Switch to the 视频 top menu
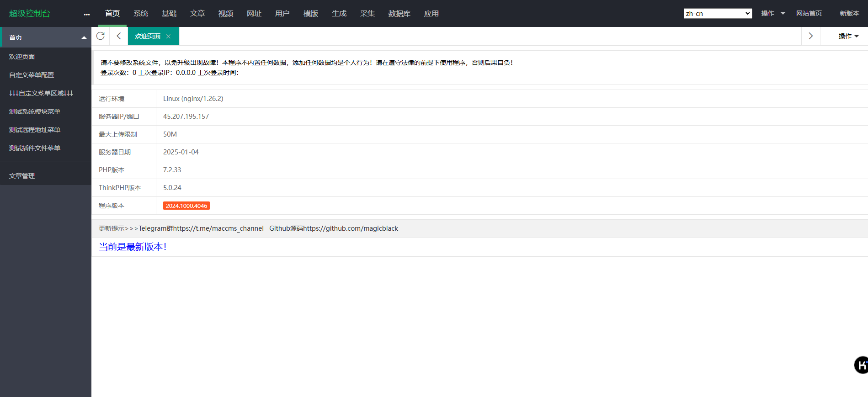The image size is (868, 397). point(226,14)
